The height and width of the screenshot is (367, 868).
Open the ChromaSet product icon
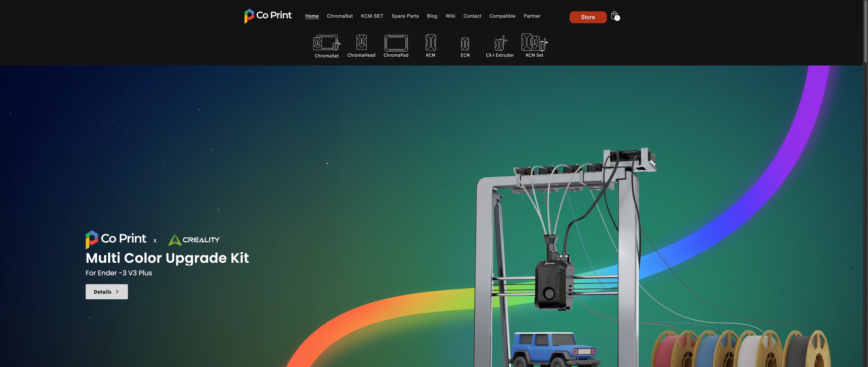[326, 43]
